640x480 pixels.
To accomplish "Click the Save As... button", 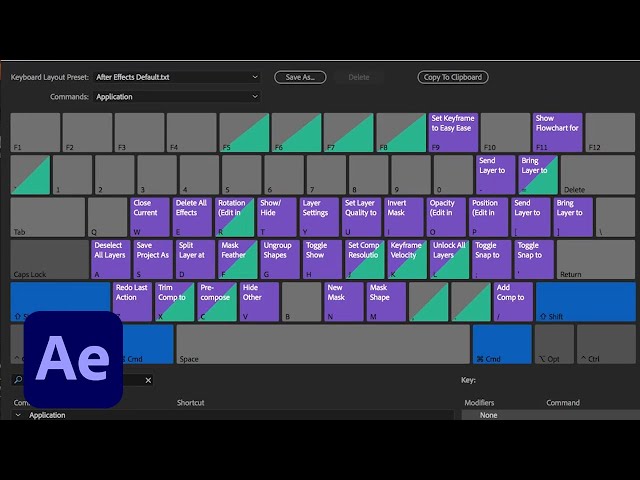I will click(x=300, y=77).
